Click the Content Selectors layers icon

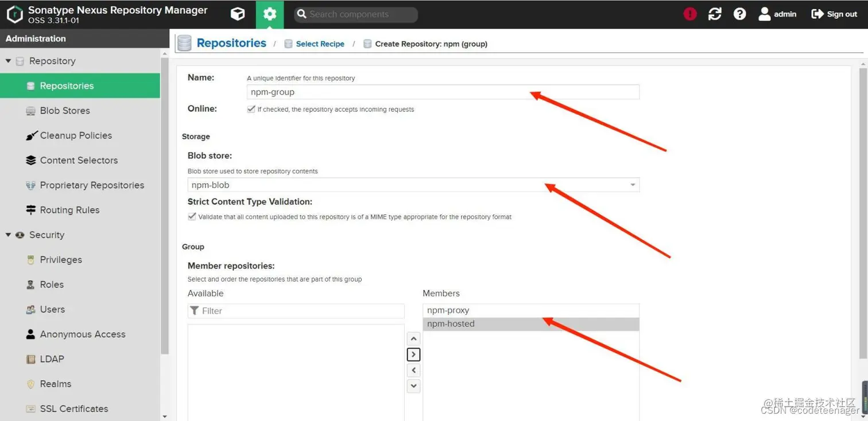pos(31,160)
